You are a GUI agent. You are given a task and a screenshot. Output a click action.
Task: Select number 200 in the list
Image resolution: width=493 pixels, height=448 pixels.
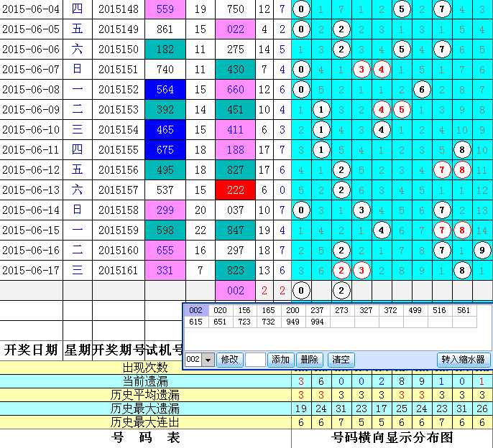click(x=293, y=310)
